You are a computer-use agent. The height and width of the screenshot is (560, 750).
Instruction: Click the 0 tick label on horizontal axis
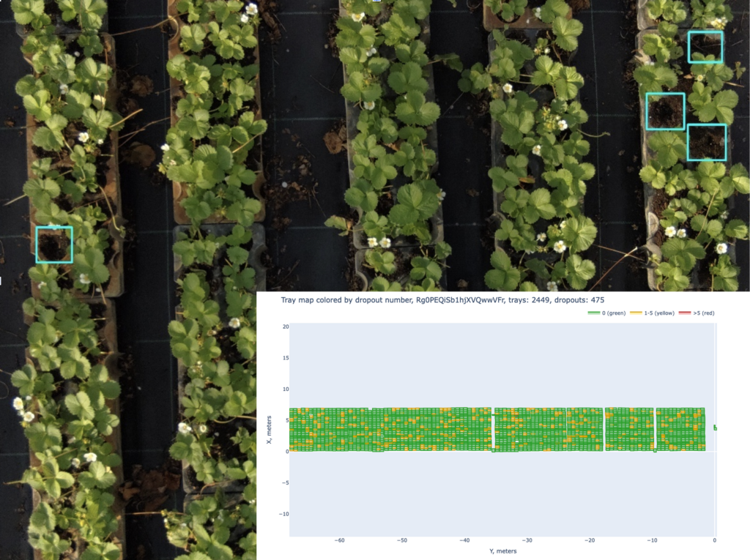tap(715, 541)
